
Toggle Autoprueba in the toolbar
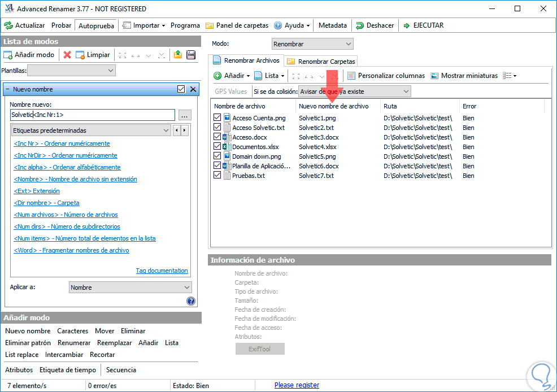[96, 25]
